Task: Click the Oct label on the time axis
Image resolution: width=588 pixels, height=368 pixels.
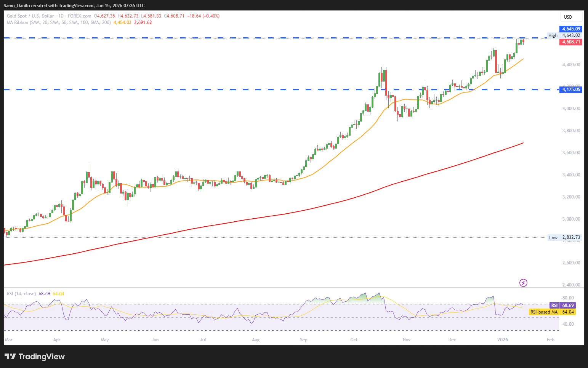Action: (354, 340)
